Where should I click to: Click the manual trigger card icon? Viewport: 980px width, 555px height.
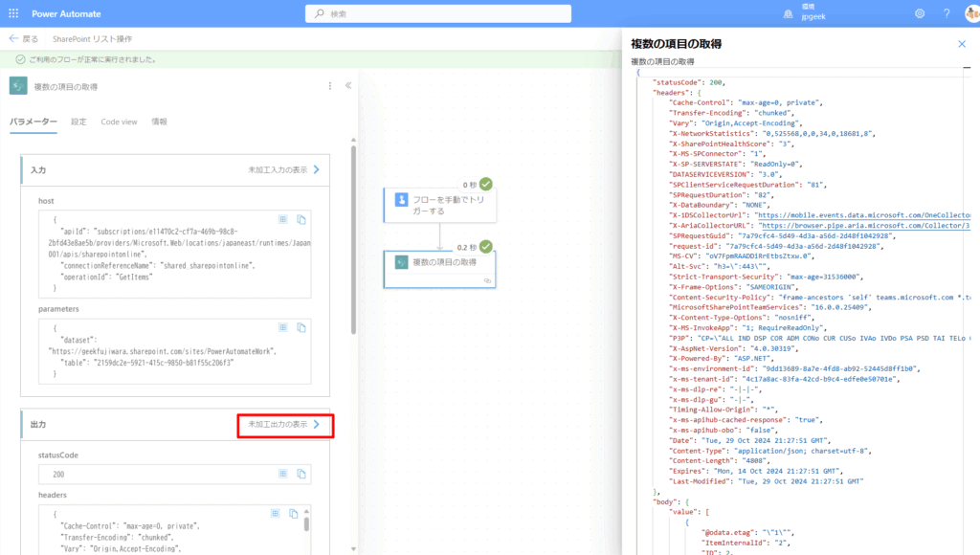(401, 199)
